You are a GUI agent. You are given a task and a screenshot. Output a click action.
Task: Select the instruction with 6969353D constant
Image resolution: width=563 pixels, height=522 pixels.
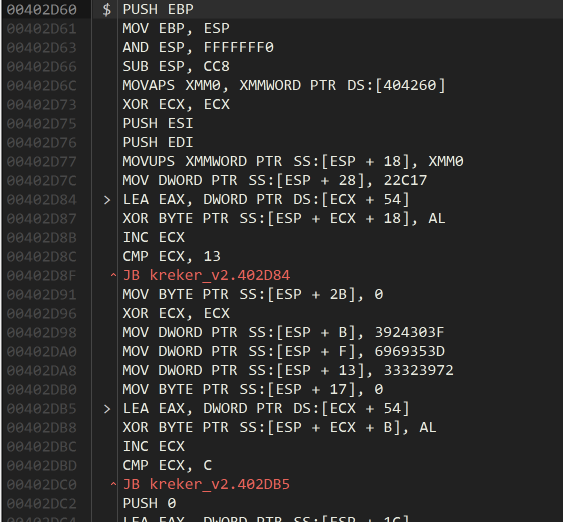point(284,352)
